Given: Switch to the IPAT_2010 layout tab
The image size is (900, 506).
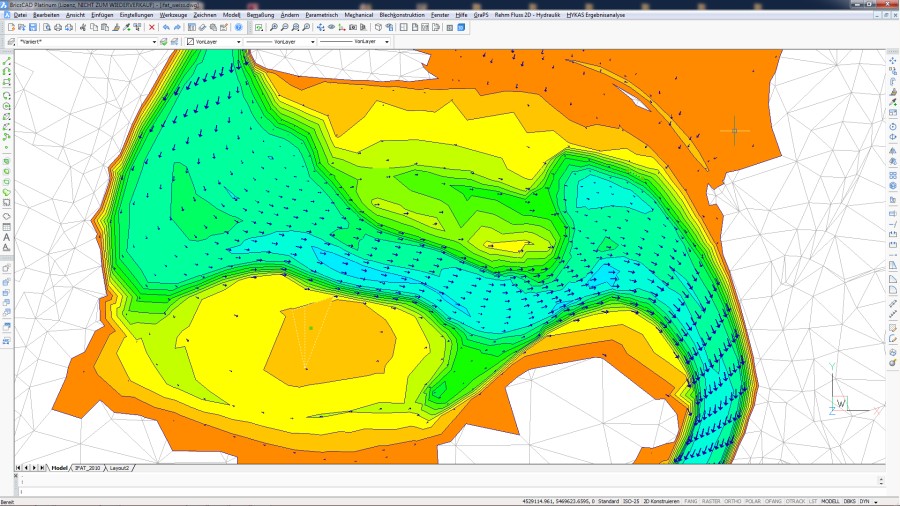Looking at the screenshot, I should point(87,467).
